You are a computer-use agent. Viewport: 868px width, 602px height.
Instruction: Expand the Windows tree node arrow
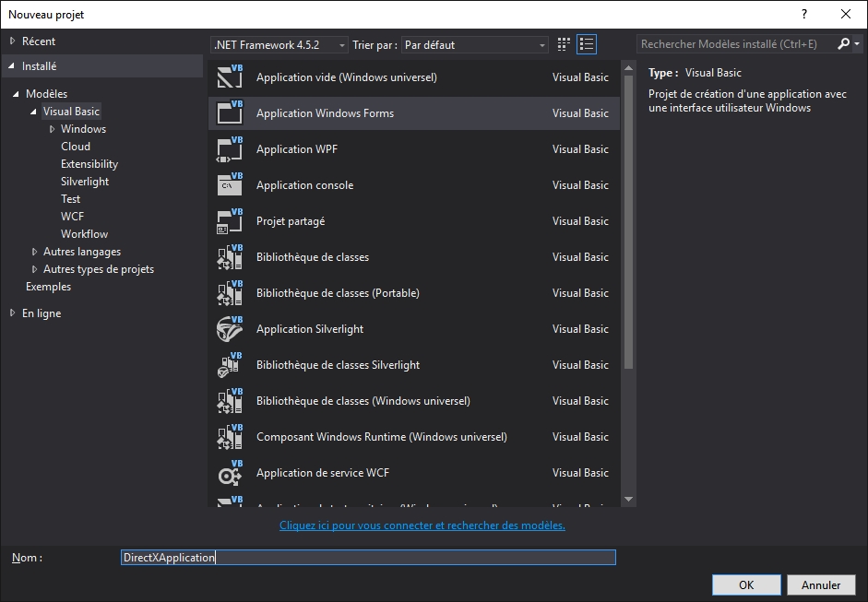[52, 129]
